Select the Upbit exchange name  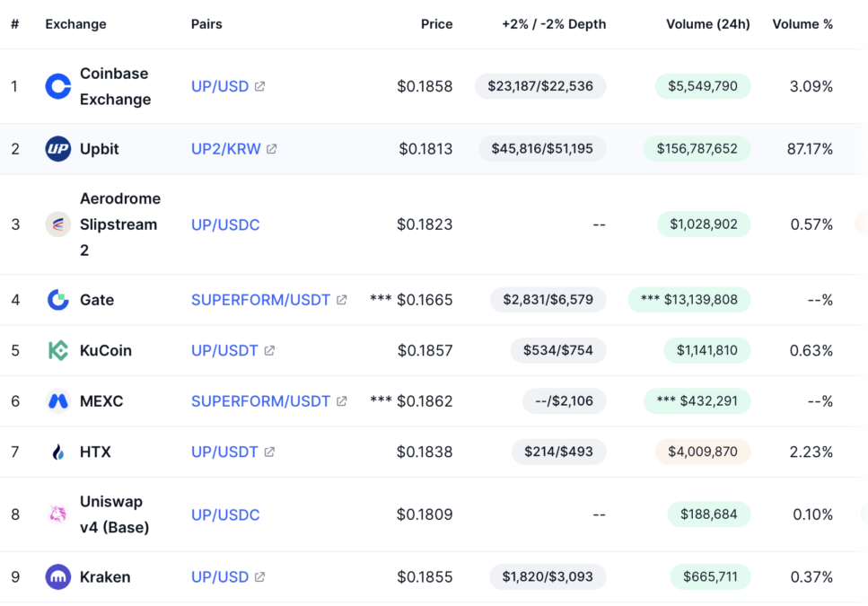(x=99, y=149)
